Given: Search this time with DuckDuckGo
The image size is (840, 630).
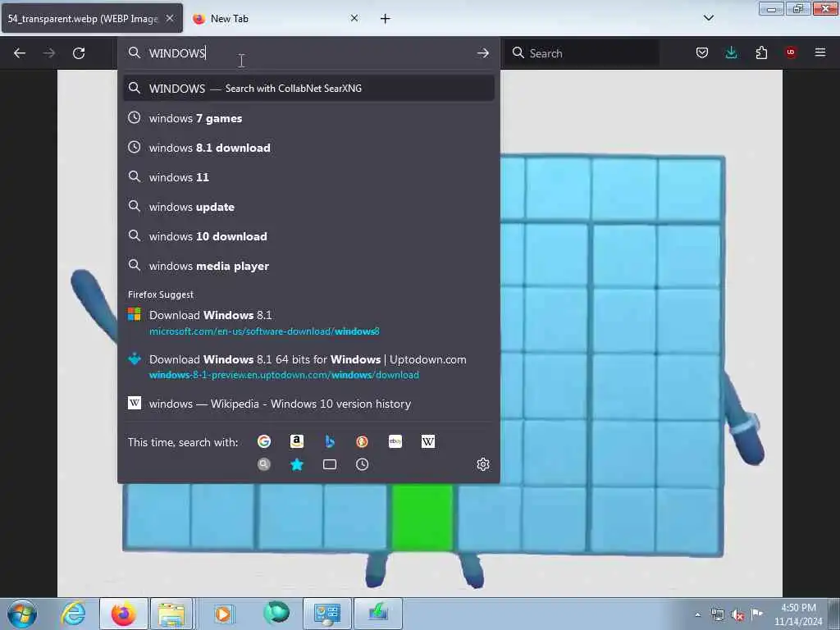Looking at the screenshot, I should [x=362, y=441].
